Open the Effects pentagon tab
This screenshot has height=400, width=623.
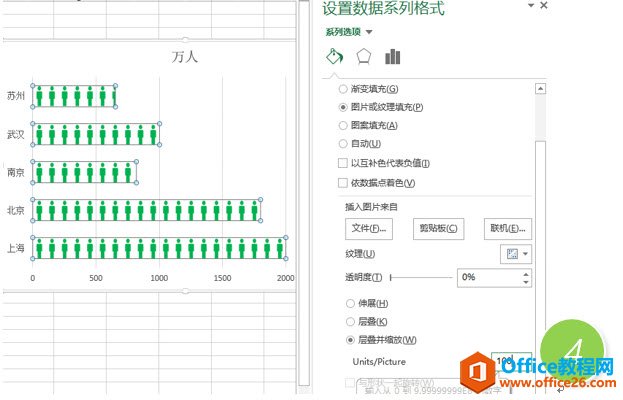(x=364, y=56)
